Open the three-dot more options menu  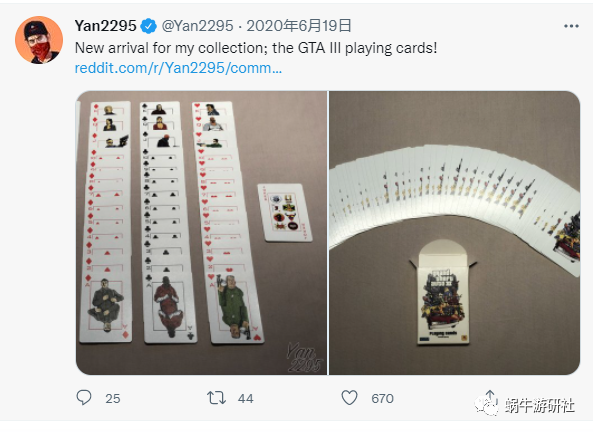click(571, 26)
